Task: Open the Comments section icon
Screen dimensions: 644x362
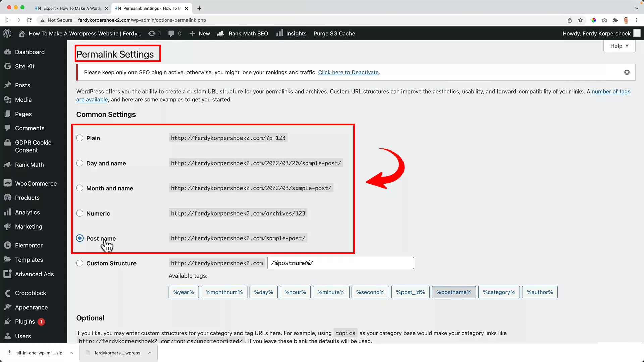Action: 7,128
